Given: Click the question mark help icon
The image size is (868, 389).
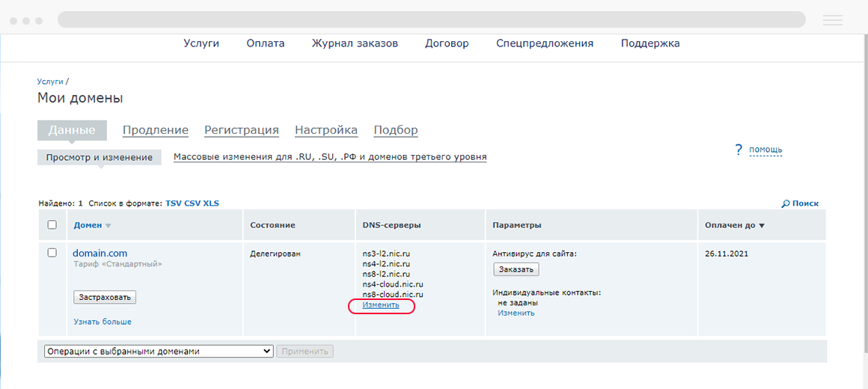Looking at the screenshot, I should (x=738, y=150).
